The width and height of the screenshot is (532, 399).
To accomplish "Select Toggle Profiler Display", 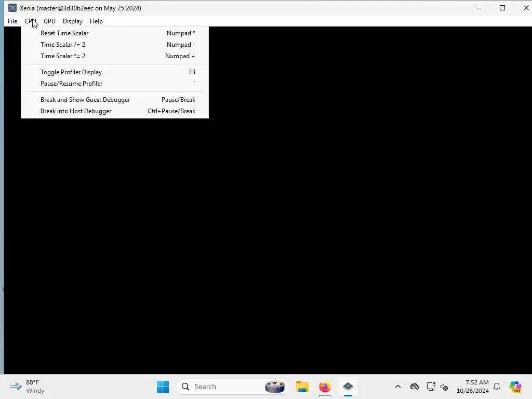I will tap(115, 72).
